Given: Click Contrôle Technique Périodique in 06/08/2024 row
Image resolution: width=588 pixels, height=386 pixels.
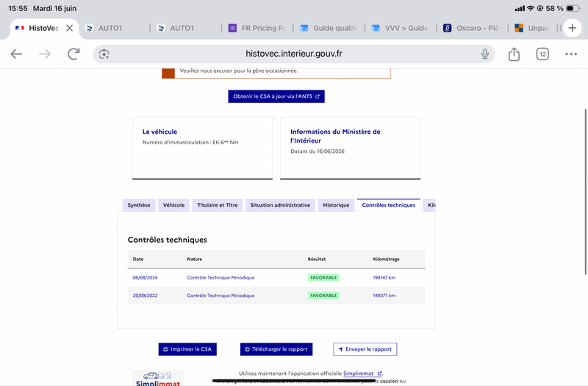Looking at the screenshot, I should pos(220,278).
